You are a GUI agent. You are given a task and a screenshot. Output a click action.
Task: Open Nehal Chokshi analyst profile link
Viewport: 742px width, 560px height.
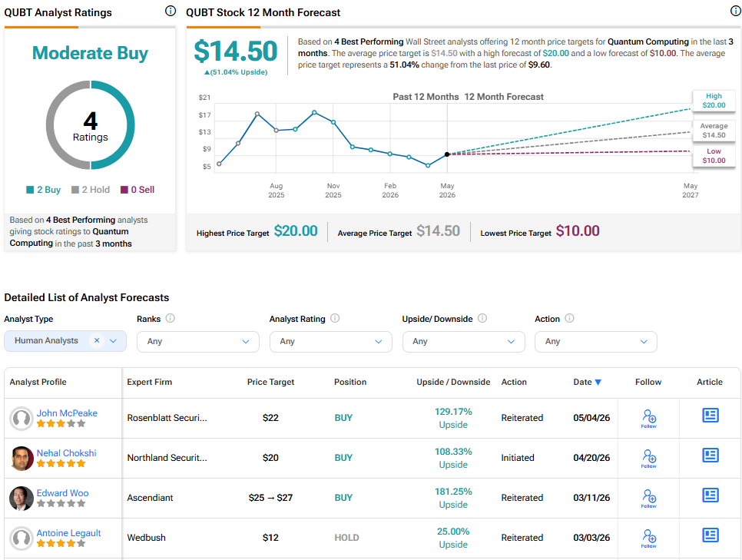pyautogui.click(x=67, y=453)
